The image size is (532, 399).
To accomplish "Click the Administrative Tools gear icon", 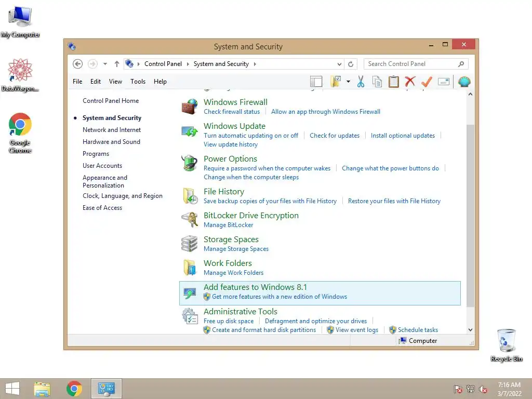I will click(190, 316).
